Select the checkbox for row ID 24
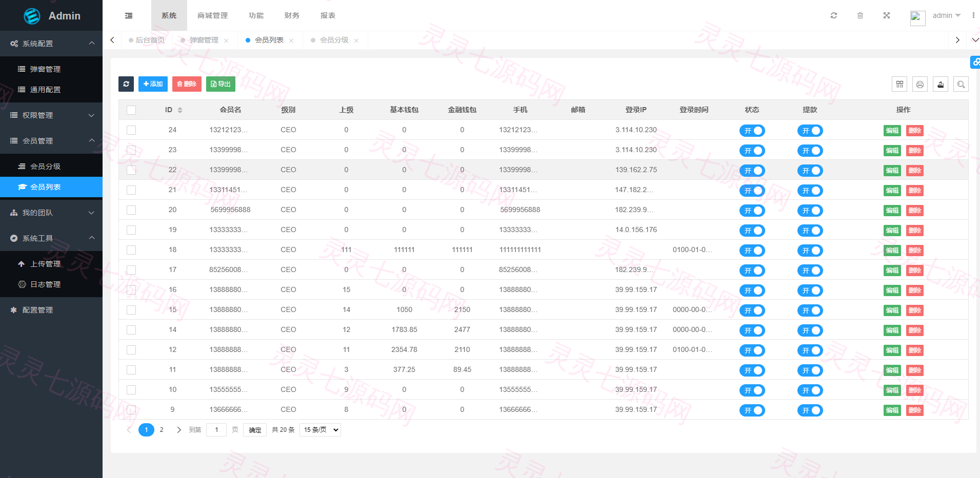 tap(131, 130)
